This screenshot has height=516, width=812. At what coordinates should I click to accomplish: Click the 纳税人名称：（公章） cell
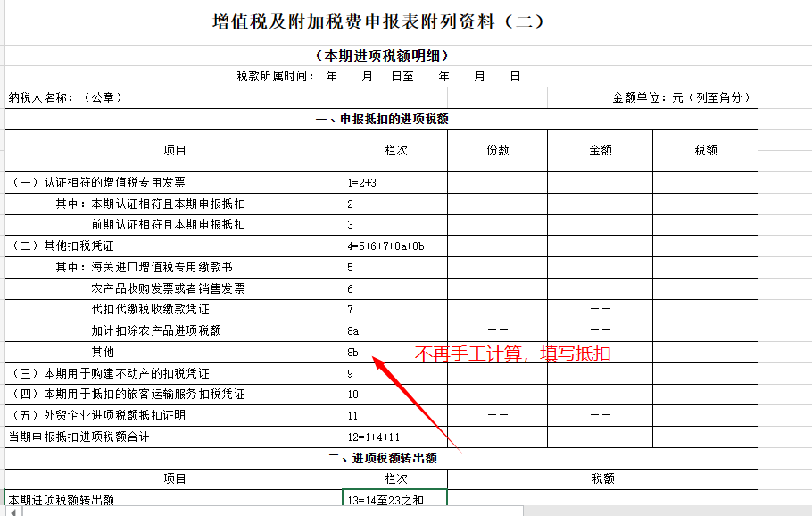[175, 97]
